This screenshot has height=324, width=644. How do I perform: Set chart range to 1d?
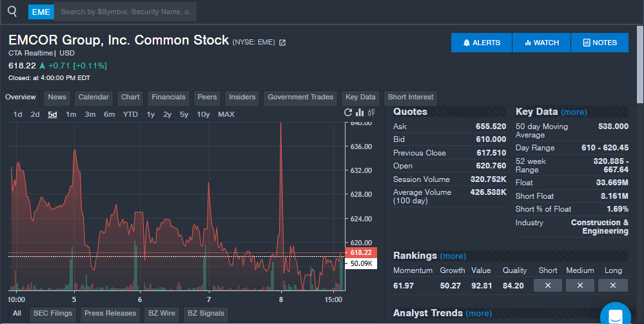click(x=17, y=114)
